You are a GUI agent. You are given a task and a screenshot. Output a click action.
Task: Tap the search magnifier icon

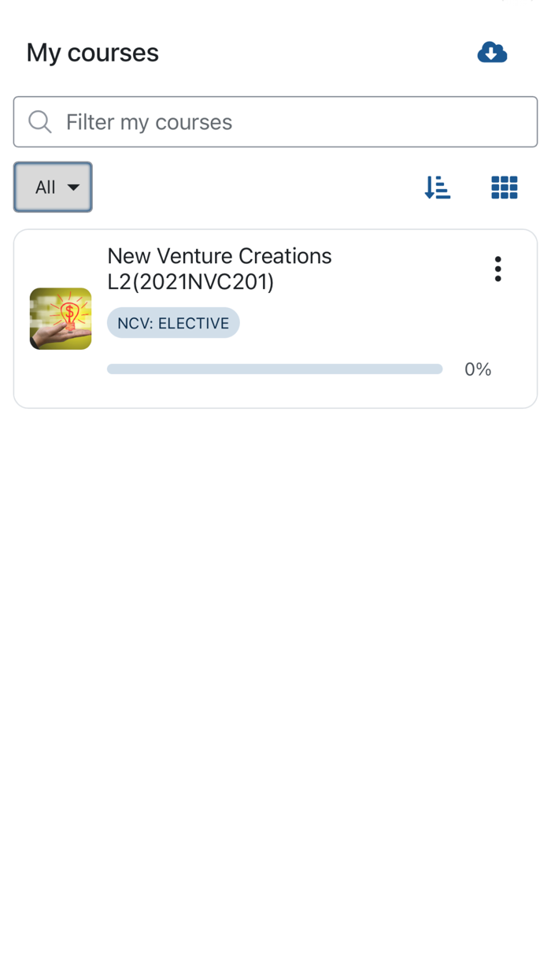(x=39, y=122)
